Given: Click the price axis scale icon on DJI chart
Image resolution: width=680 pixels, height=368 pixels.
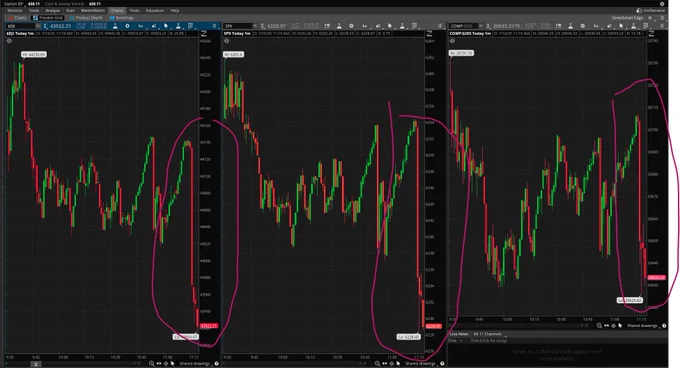Looking at the screenshot, I should click(203, 34).
